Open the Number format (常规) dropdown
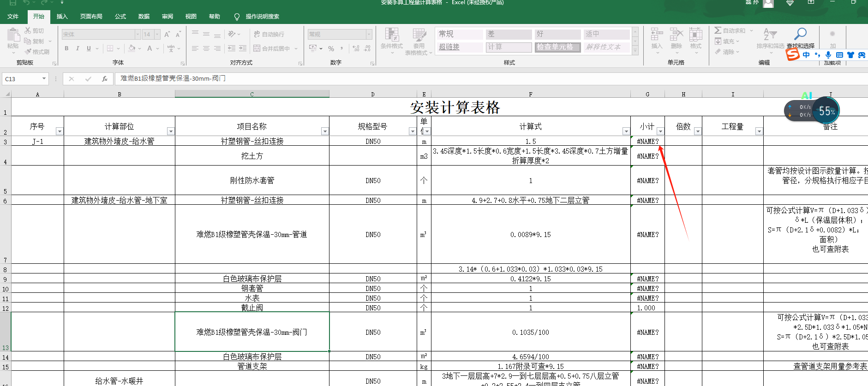868x386 pixels. tap(369, 34)
